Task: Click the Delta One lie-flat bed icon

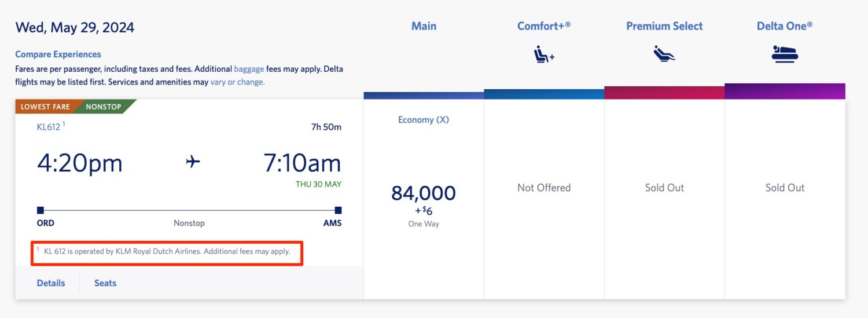Action: click(785, 54)
